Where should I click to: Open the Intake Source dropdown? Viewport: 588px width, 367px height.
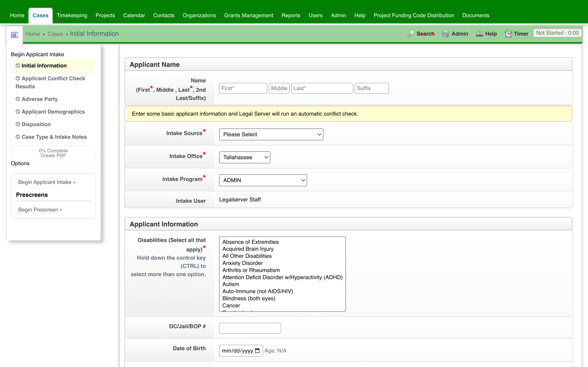271,134
